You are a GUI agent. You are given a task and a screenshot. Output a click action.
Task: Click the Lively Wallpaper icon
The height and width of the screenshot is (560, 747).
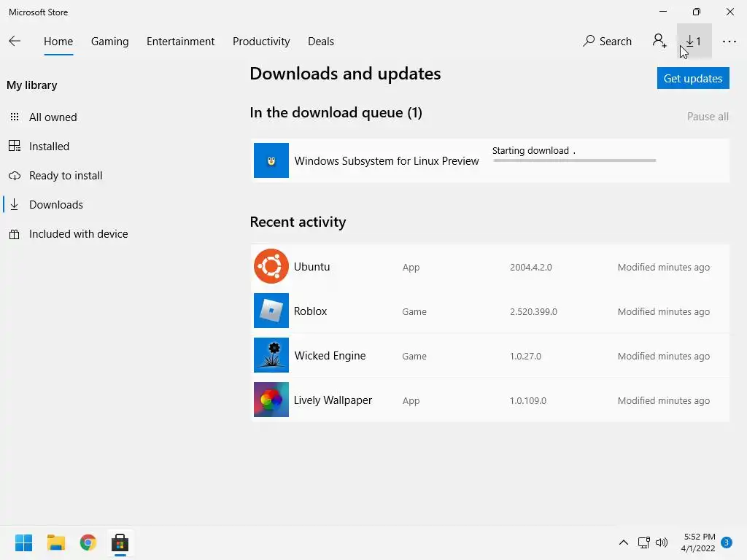point(271,400)
